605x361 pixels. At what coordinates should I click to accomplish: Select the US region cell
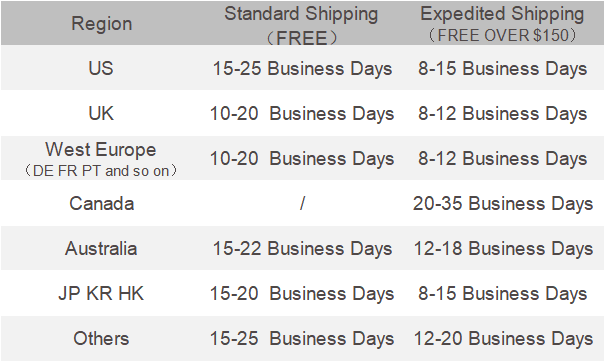pyautogui.click(x=101, y=68)
